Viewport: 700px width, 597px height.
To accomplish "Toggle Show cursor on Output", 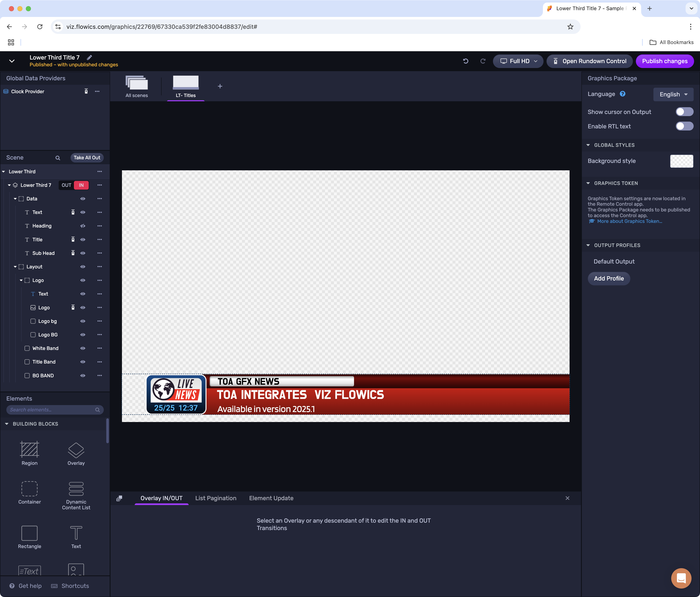I will [685, 112].
